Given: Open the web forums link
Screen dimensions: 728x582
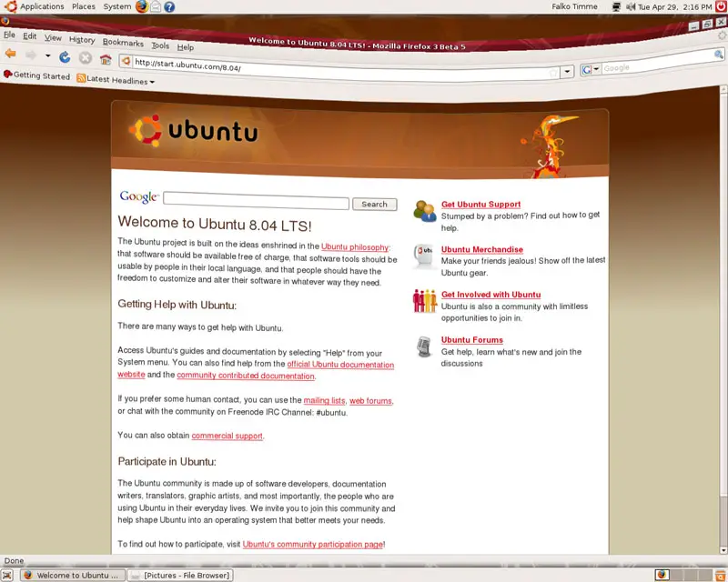Looking at the screenshot, I should click(x=370, y=401).
